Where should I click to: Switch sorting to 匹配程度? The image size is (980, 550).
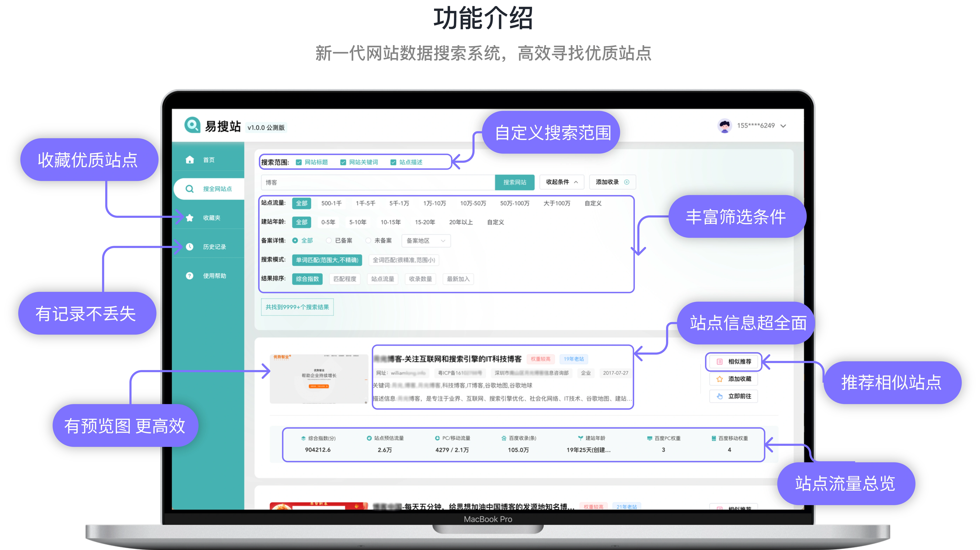tap(344, 279)
